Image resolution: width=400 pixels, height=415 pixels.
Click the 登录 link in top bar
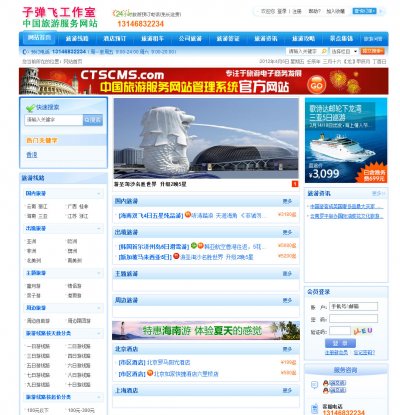click(282, 11)
